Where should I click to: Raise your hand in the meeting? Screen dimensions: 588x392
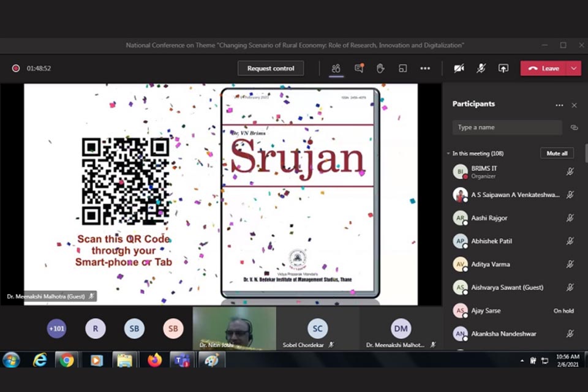coord(380,68)
